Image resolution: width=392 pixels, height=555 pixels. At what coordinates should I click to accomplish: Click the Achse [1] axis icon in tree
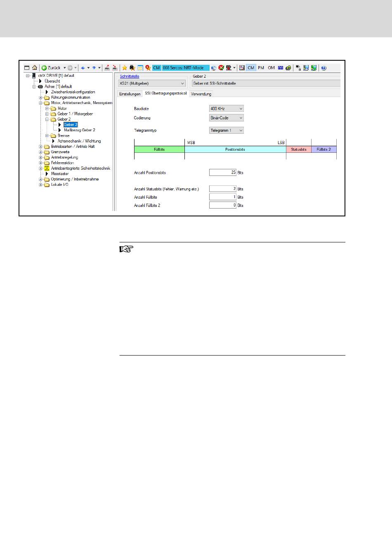[40, 87]
